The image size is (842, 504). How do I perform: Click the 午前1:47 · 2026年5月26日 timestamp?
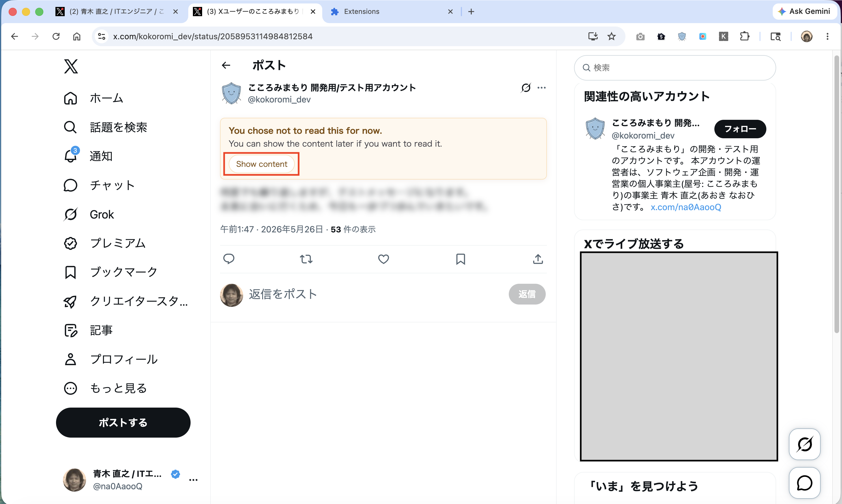click(271, 229)
